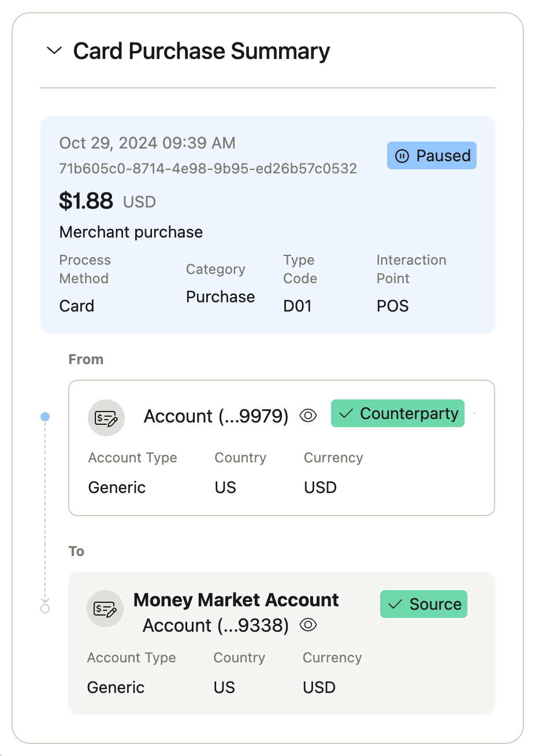Screen dimensions: 535x756
Task: Click the Counterparty badge
Action: 397,413
